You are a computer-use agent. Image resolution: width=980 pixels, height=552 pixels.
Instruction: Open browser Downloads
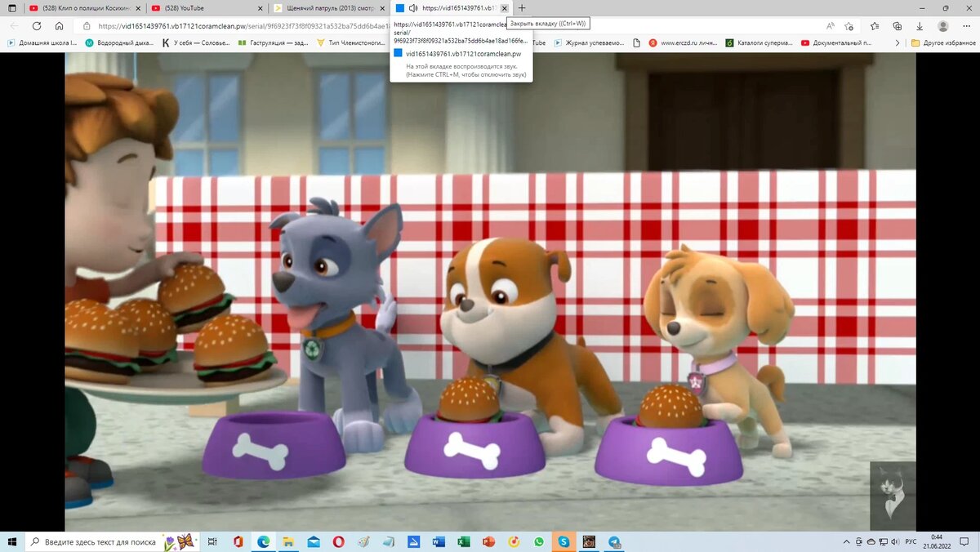tap(920, 26)
